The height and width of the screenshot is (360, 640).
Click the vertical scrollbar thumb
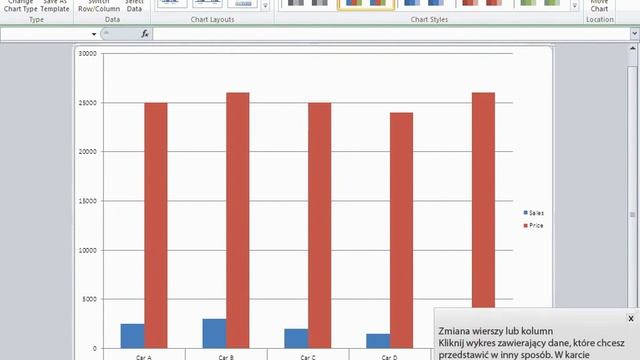632,214
